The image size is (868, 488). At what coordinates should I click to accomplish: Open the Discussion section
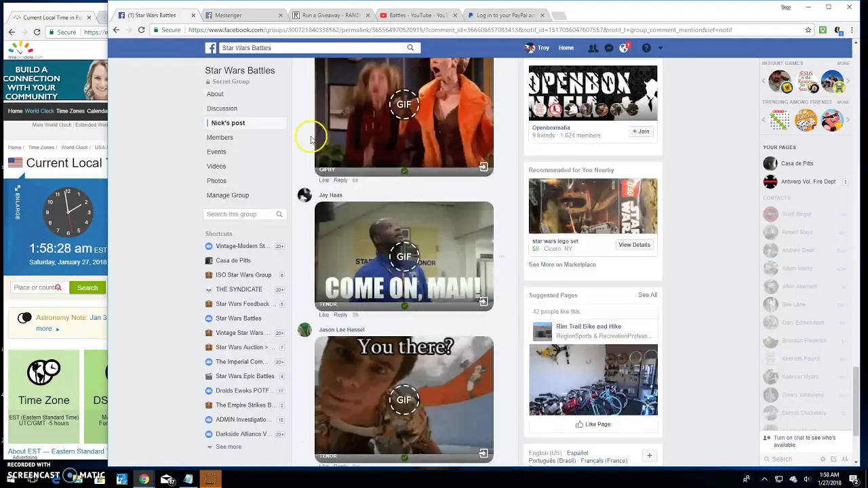pyautogui.click(x=222, y=108)
